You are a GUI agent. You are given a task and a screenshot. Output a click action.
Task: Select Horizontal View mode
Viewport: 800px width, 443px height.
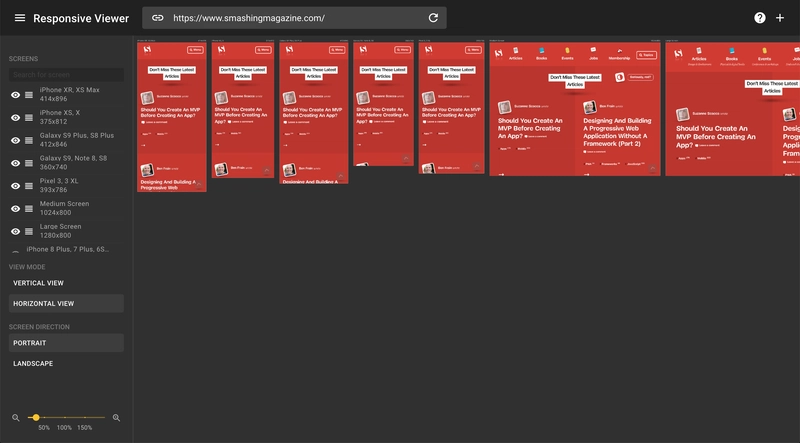[66, 303]
